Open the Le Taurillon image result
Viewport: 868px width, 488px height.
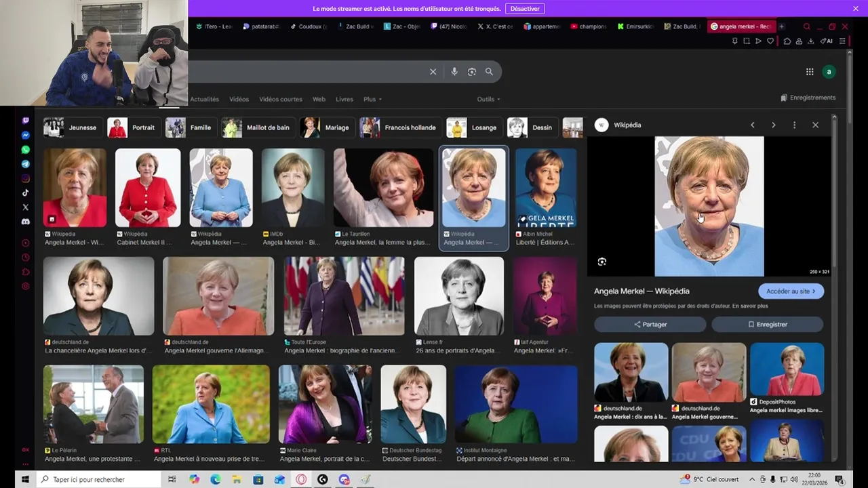coord(383,188)
